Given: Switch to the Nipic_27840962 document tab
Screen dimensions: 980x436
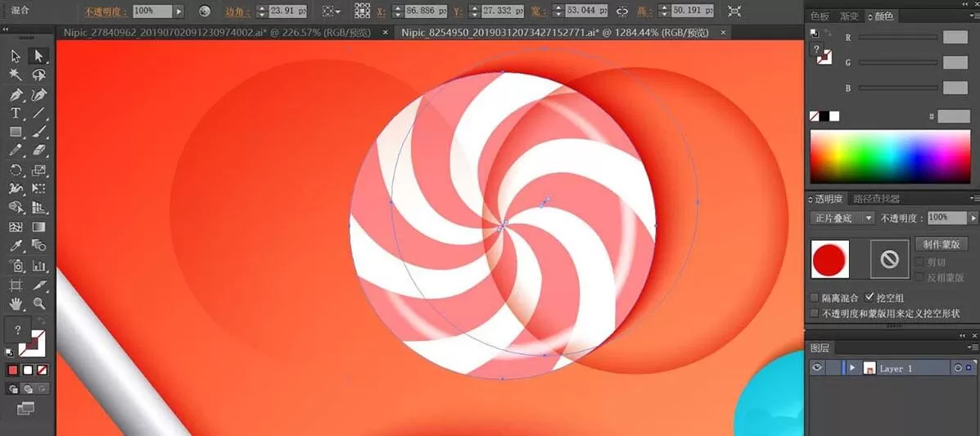Looking at the screenshot, I should (217, 33).
